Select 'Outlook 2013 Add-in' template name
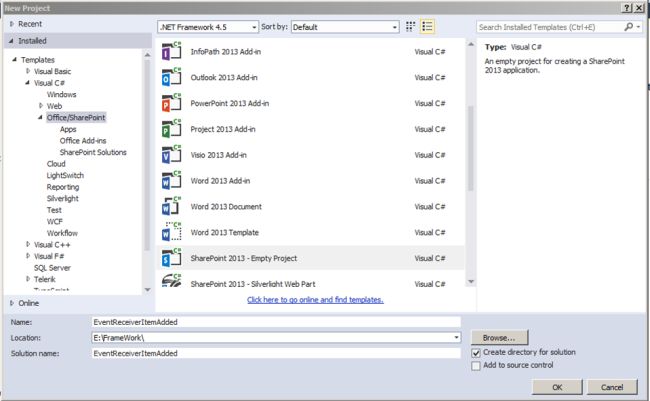 (224, 78)
